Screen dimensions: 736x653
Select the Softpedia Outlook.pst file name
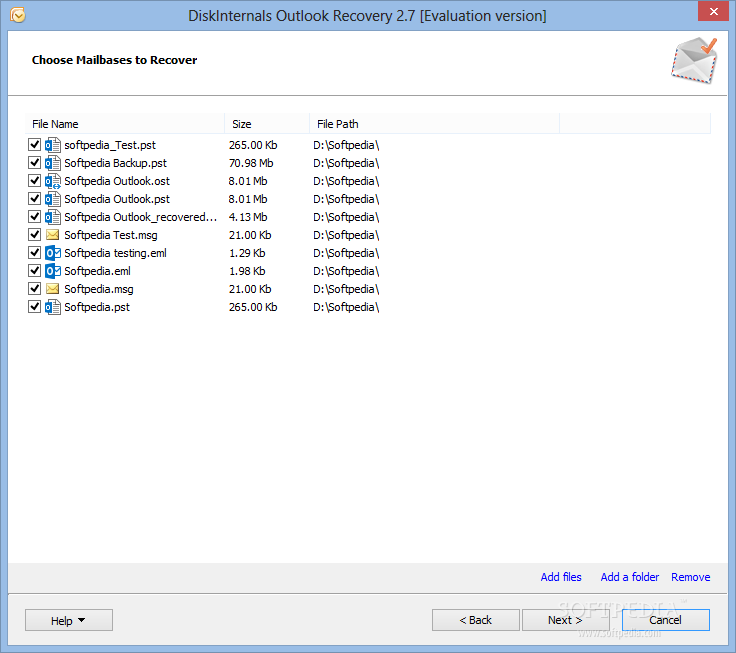click(x=117, y=199)
